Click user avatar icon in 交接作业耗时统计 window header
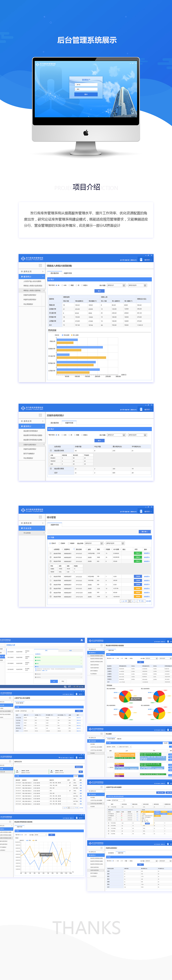Screen dimensions: 172x980 (x=141, y=409)
